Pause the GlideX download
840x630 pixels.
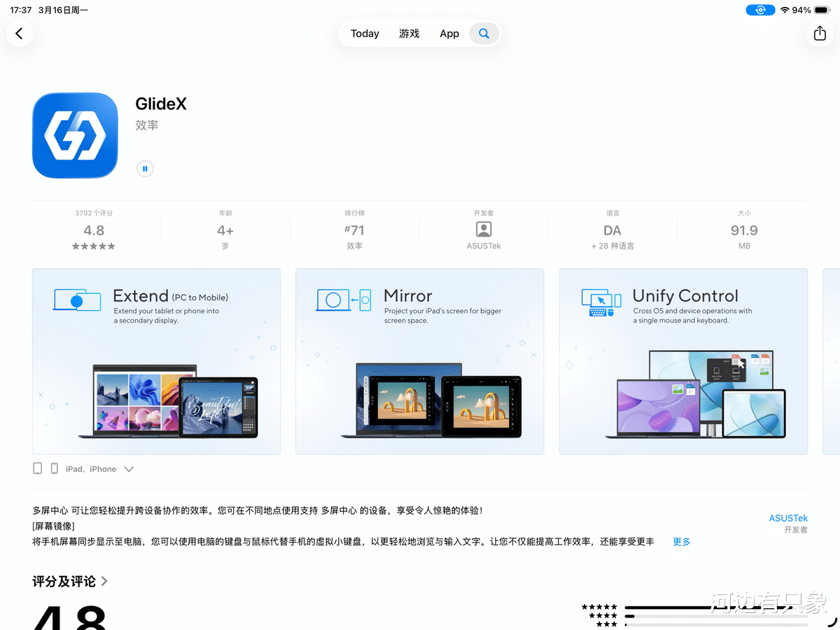point(145,169)
